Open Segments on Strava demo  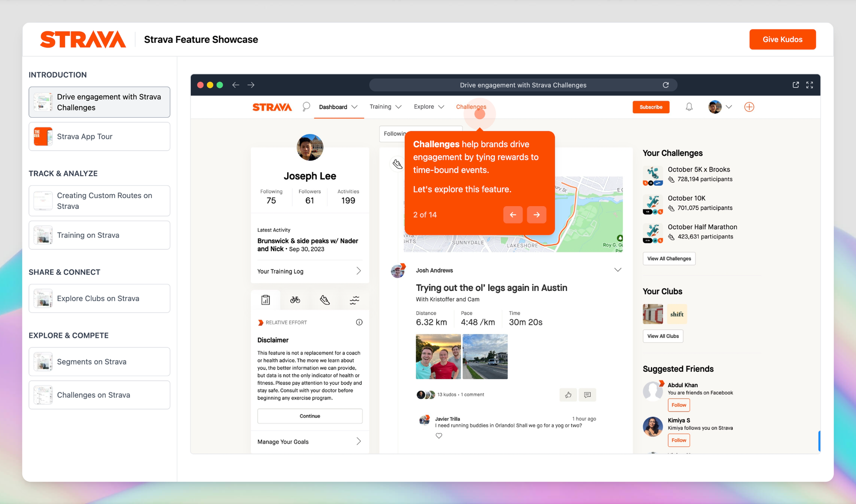99,362
